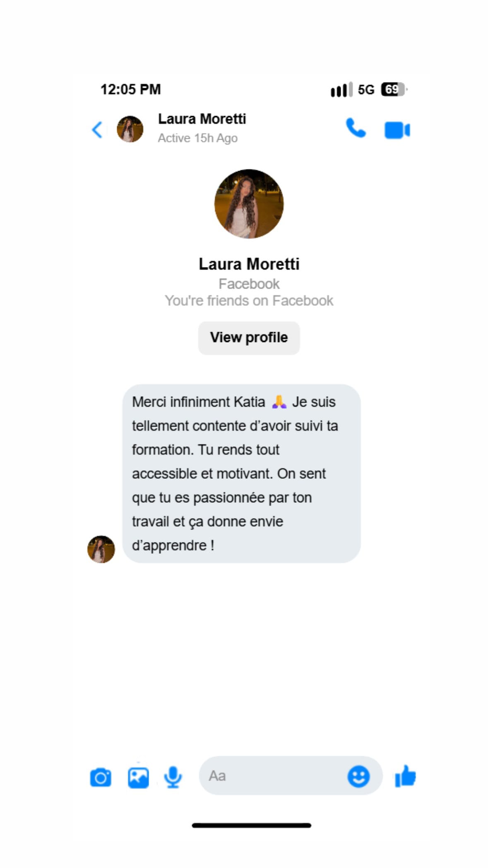Start a video call with Laura Moretti

(x=397, y=130)
